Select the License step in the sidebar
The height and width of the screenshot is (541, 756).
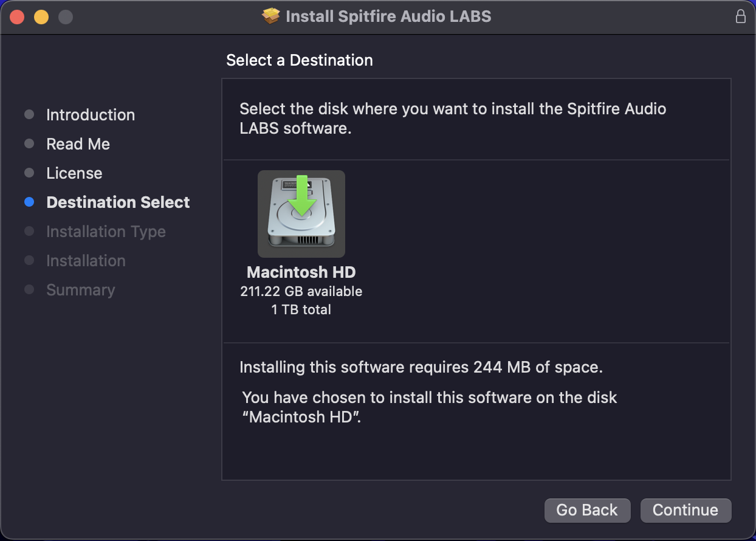[74, 173]
